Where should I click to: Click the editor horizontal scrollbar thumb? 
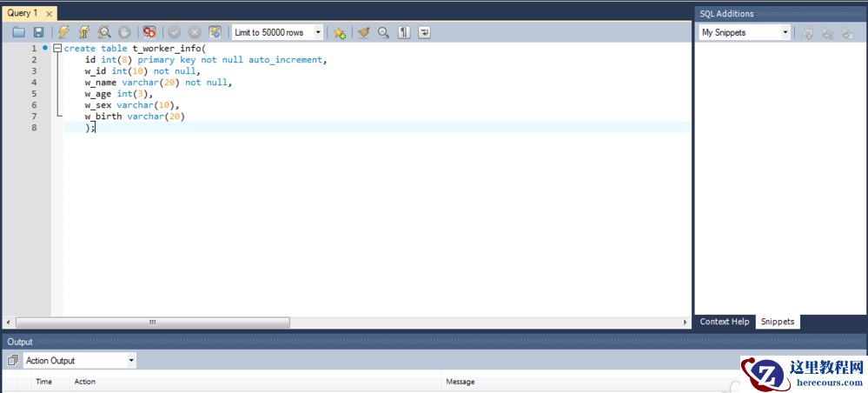click(x=153, y=322)
